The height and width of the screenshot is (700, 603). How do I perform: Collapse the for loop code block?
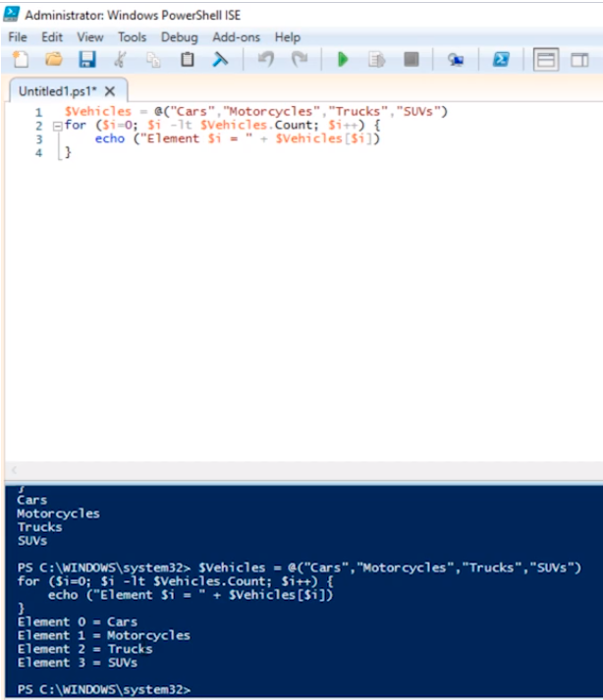coord(56,126)
